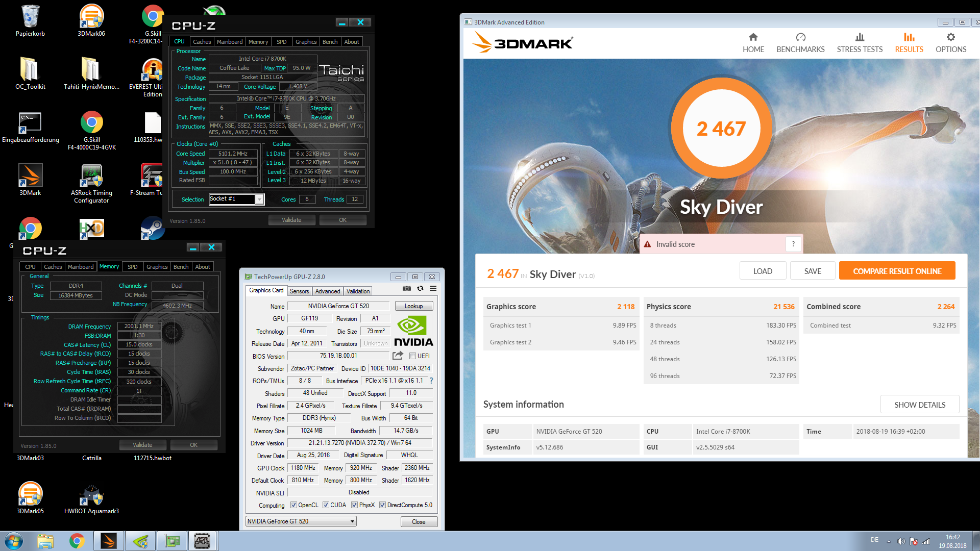Open G.Skill F4-4000C19-4GVK Chrome shortcut
Viewport: 980px width, 551px height.
(x=91, y=130)
